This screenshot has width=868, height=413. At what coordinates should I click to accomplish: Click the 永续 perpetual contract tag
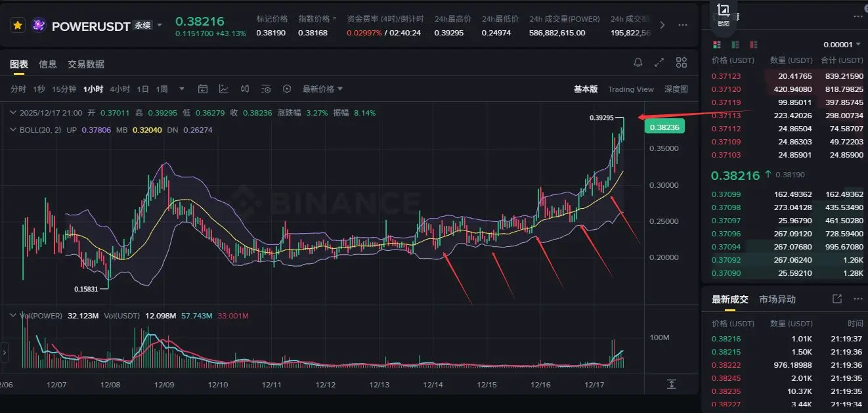point(142,25)
